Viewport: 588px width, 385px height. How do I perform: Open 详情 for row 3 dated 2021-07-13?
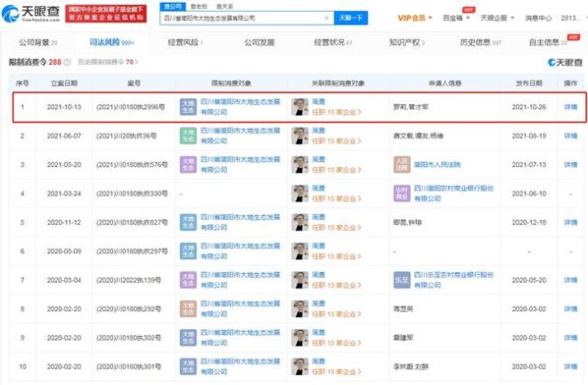(x=571, y=164)
